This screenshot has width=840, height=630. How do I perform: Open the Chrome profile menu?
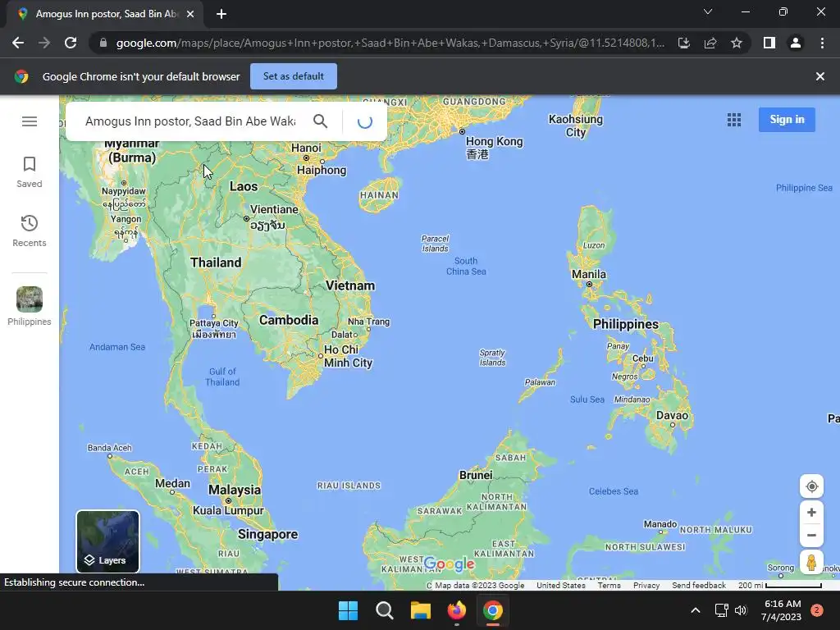796,43
